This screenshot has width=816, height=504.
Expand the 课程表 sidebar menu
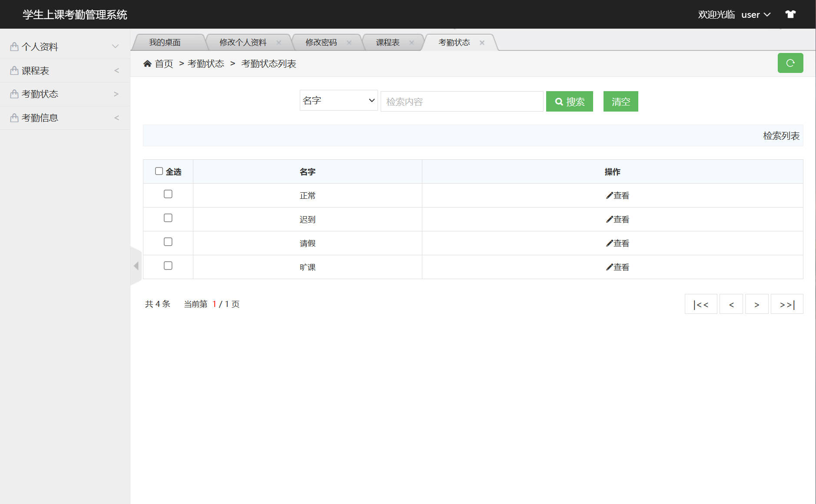[65, 70]
